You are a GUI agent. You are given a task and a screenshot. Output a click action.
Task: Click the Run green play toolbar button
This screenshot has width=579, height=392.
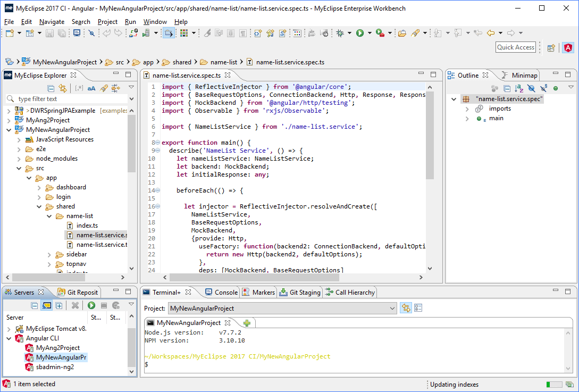pos(360,34)
